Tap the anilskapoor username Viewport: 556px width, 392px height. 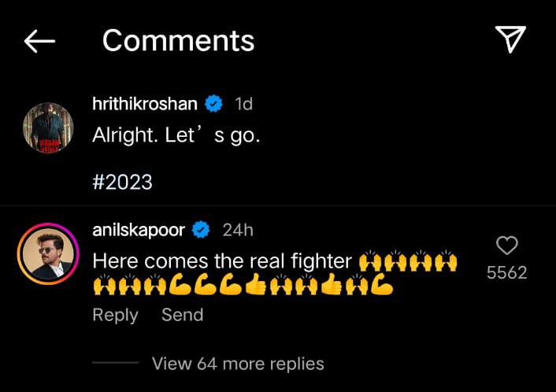[x=139, y=231]
